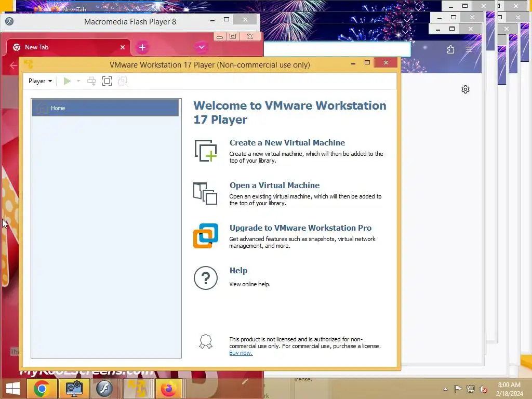
Task: Click the license ribbon badge icon
Action: (206, 342)
